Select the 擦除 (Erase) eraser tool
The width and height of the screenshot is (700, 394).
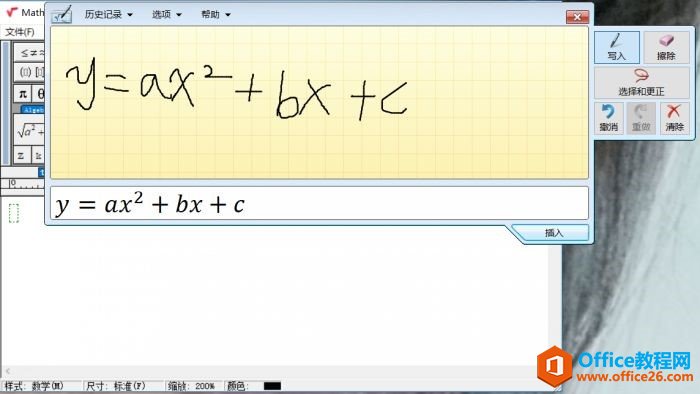666,47
